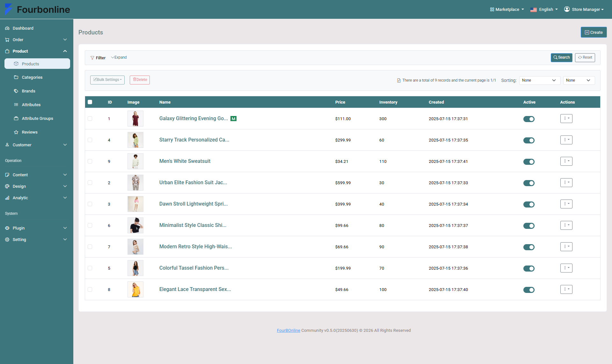Click the Urban Elite product thumbnail
The image size is (612, 364).
135,183
